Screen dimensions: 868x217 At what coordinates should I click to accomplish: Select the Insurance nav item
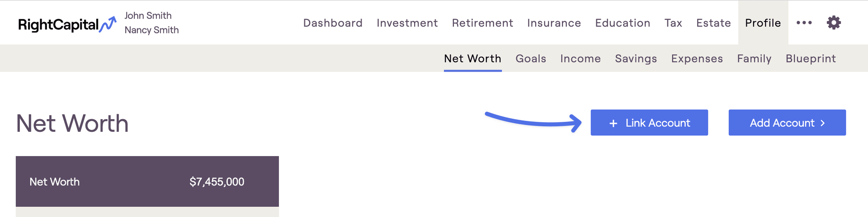[x=554, y=23]
